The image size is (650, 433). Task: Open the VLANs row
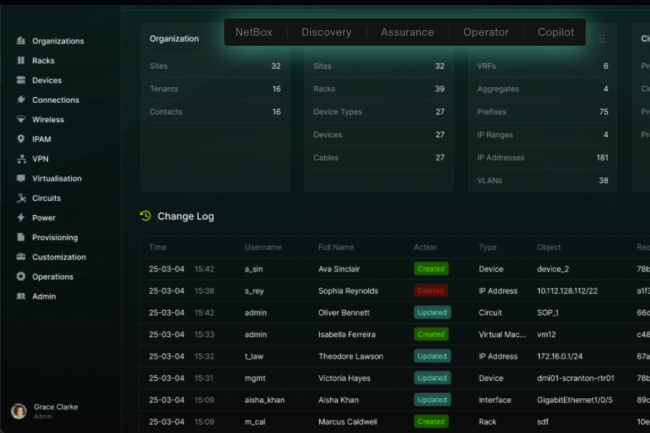543,180
